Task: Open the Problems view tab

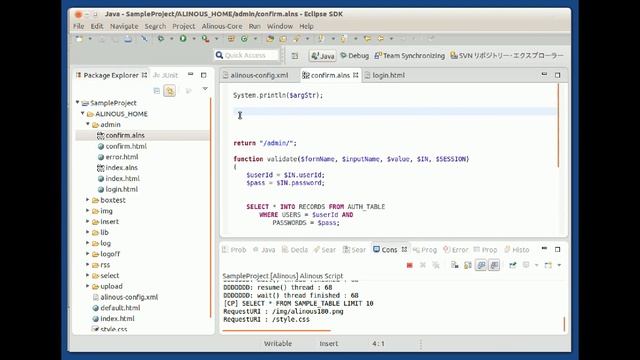Action: [234, 249]
